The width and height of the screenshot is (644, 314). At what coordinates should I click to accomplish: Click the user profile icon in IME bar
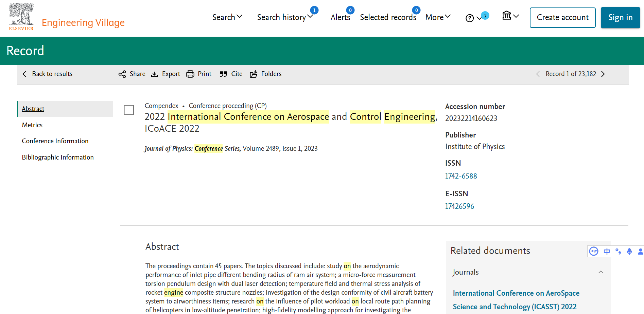tap(641, 251)
